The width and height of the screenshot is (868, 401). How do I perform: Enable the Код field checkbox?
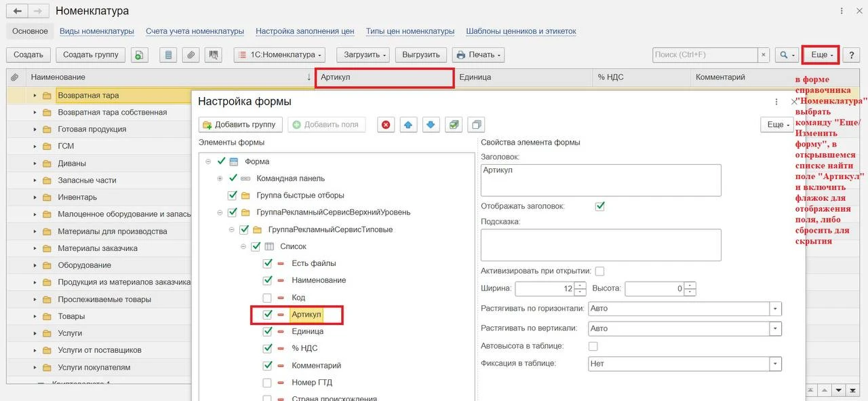(x=267, y=298)
